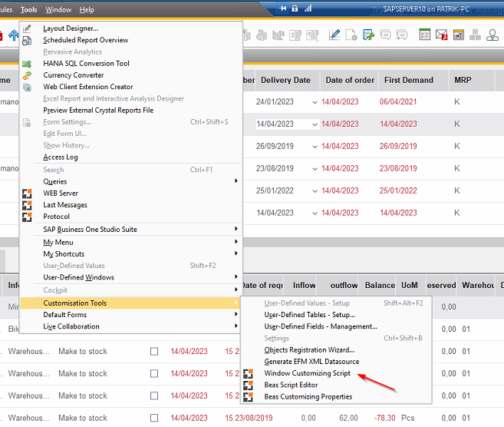The width and height of the screenshot is (504, 427).
Task: Click the Currency Converter arrows icon
Action: point(27,75)
